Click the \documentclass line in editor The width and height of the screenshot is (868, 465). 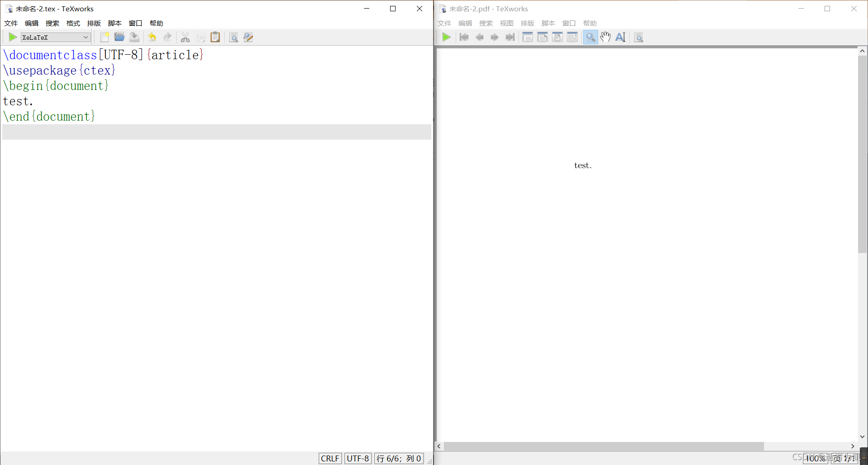pyautogui.click(x=103, y=55)
